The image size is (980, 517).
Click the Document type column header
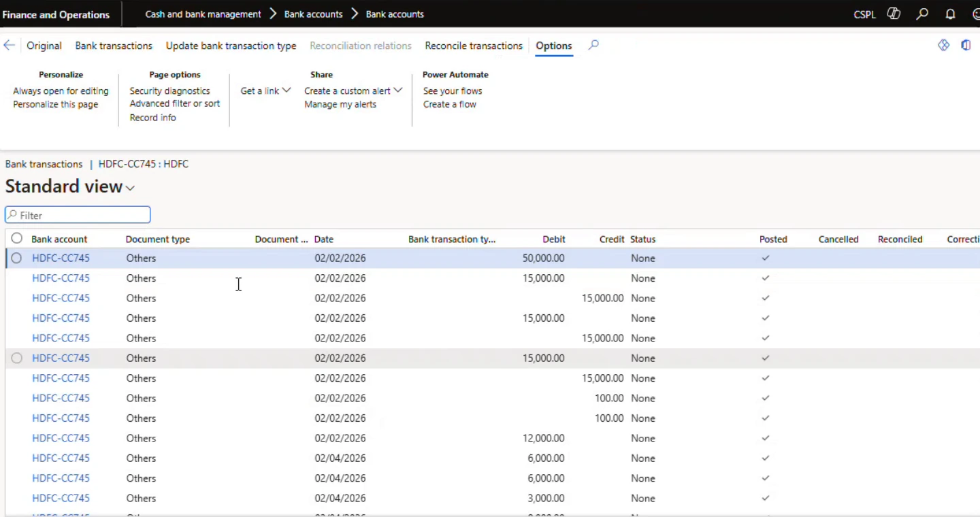click(x=158, y=239)
